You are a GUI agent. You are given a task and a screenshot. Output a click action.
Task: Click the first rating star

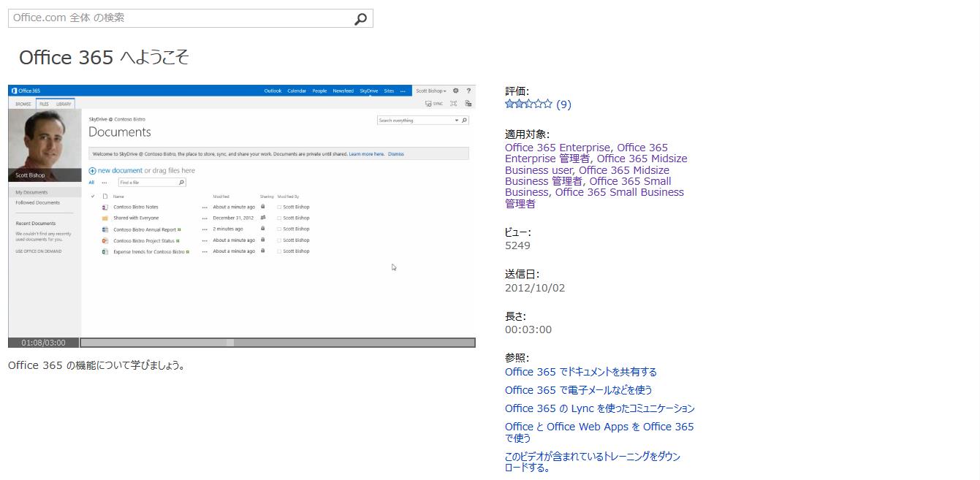pos(509,104)
